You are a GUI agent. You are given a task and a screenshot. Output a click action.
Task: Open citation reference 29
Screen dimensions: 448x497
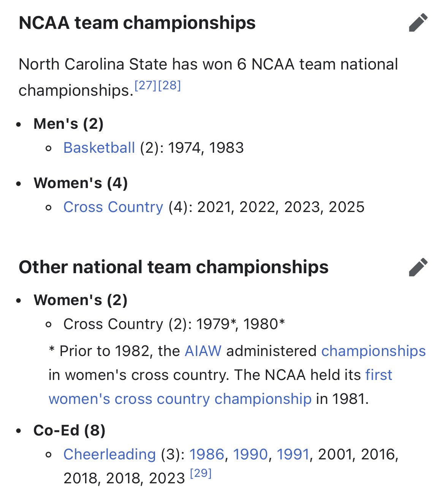click(x=201, y=473)
